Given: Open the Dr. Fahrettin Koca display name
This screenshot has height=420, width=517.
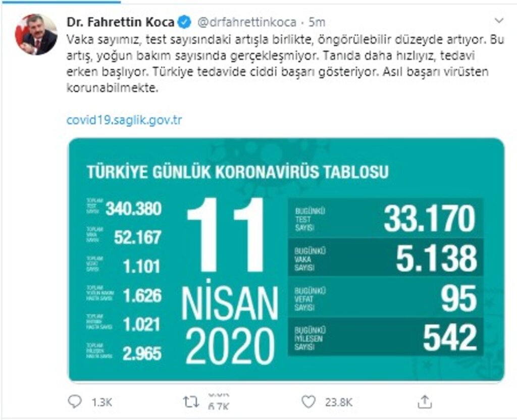Looking at the screenshot, I should click(121, 22).
